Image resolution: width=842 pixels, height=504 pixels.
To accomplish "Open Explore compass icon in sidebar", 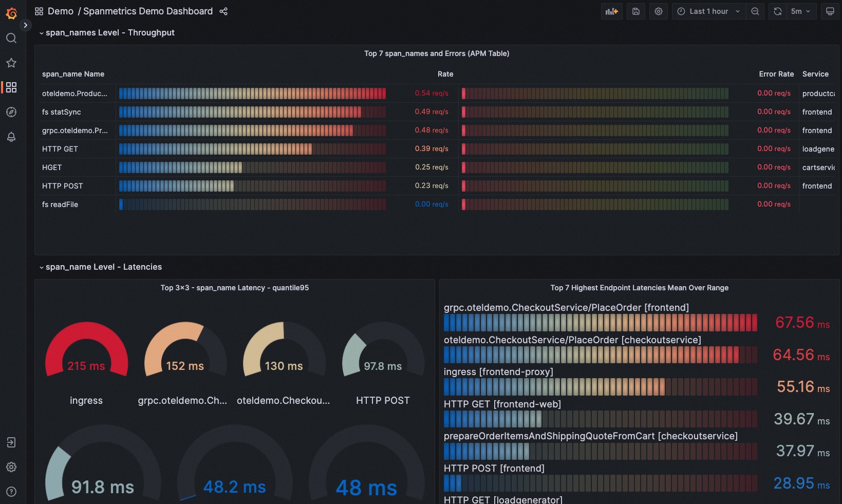I will 11,112.
